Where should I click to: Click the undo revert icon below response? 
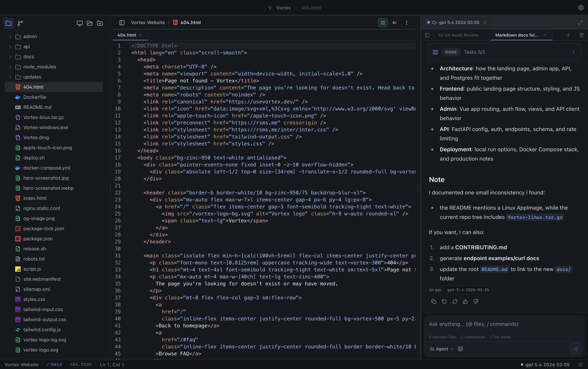click(444, 302)
